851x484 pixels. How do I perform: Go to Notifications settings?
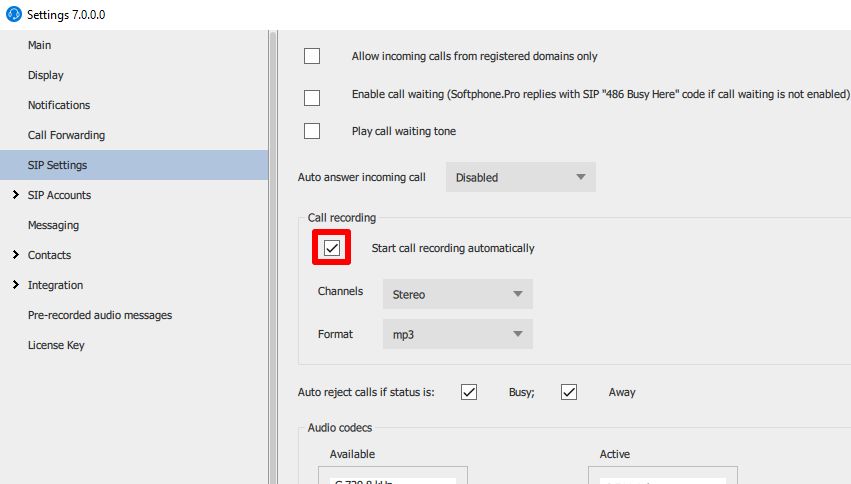(59, 105)
